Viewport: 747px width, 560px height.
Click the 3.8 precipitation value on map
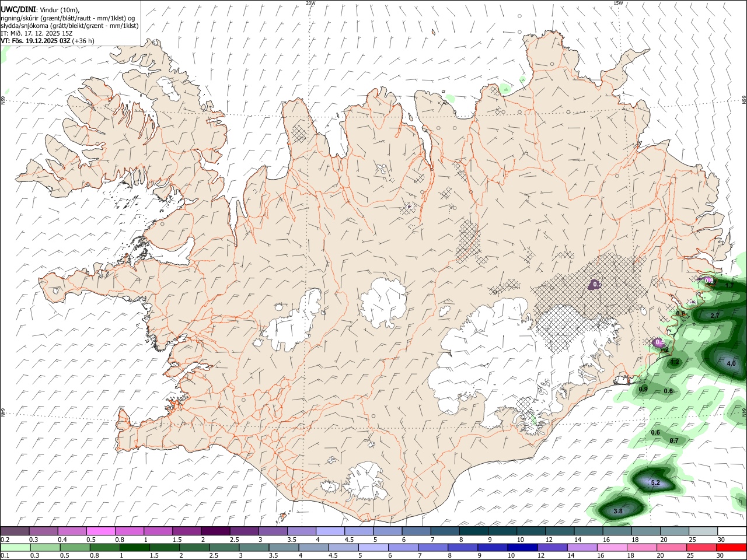619,512
